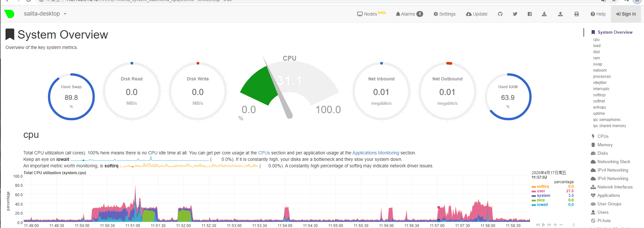Open the saiita-desktop host dropdown
644x228 pixels.
point(45,14)
